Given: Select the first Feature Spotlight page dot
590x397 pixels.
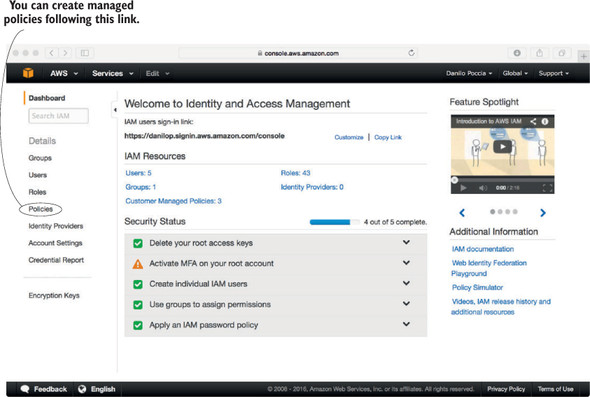Looking at the screenshot, I should (x=493, y=212).
